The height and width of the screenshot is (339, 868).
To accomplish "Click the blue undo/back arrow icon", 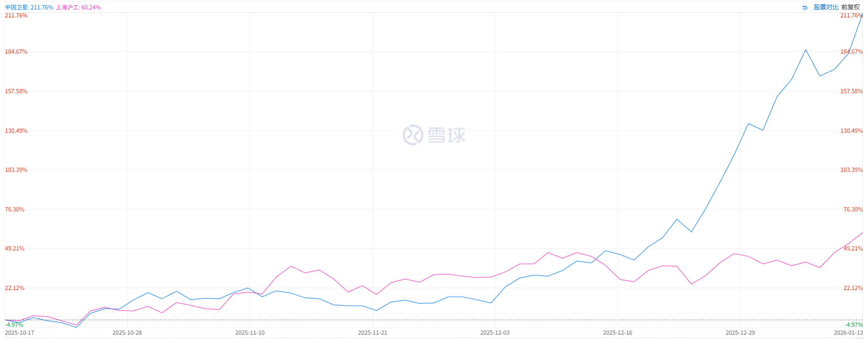I will pos(805,8).
